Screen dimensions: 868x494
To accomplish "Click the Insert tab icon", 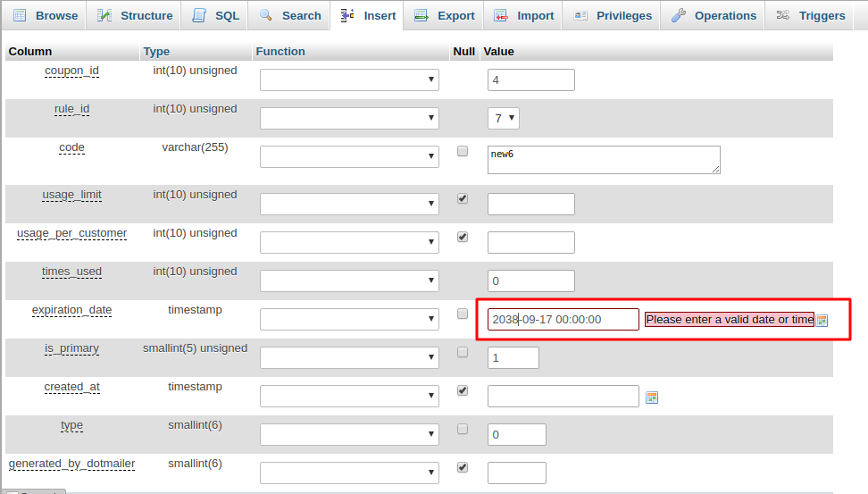I will (347, 15).
